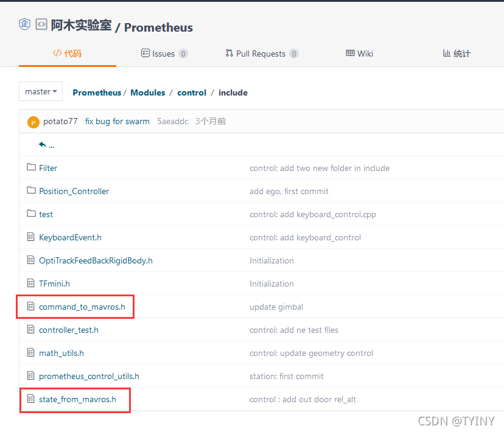This screenshot has width=504, height=432.
Task: Click the test folder icon
Action: click(x=31, y=214)
